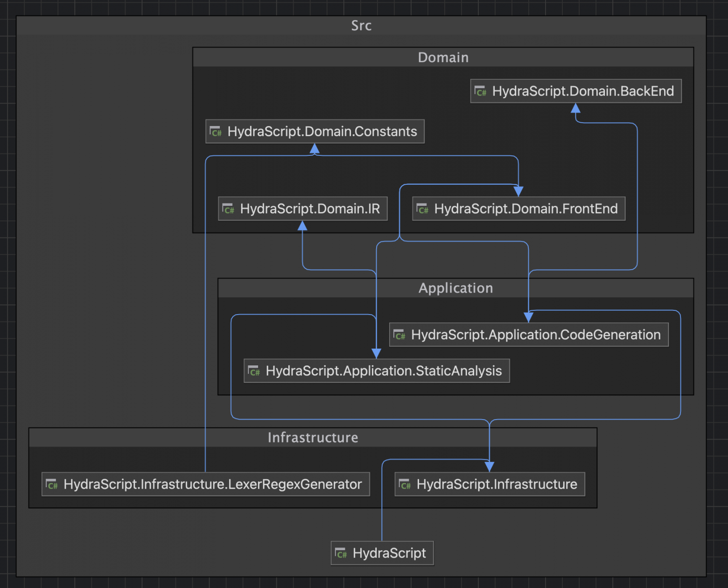Viewport: 728px width, 588px height.
Task: Click the C# project icon beside HydraScript.Domain.IR
Action: 228,209
